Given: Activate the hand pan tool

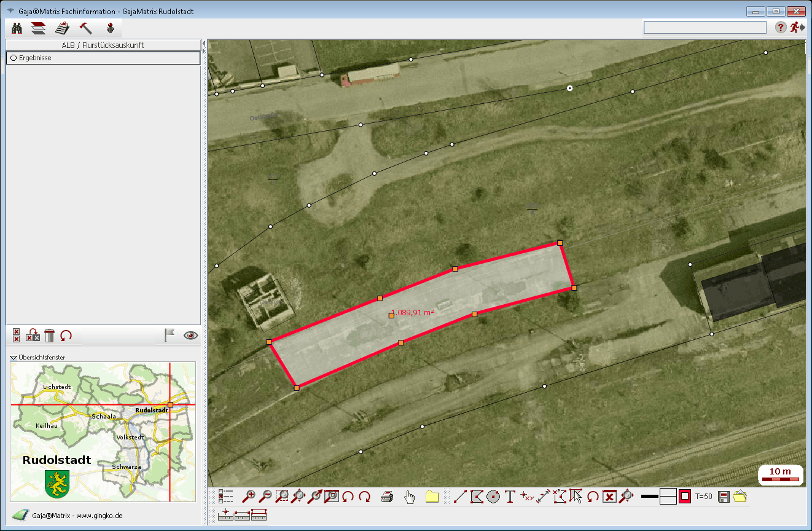Looking at the screenshot, I should 410,497.
